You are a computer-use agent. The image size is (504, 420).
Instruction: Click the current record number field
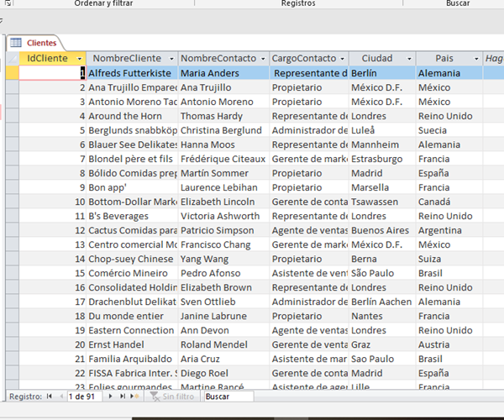coord(85,396)
